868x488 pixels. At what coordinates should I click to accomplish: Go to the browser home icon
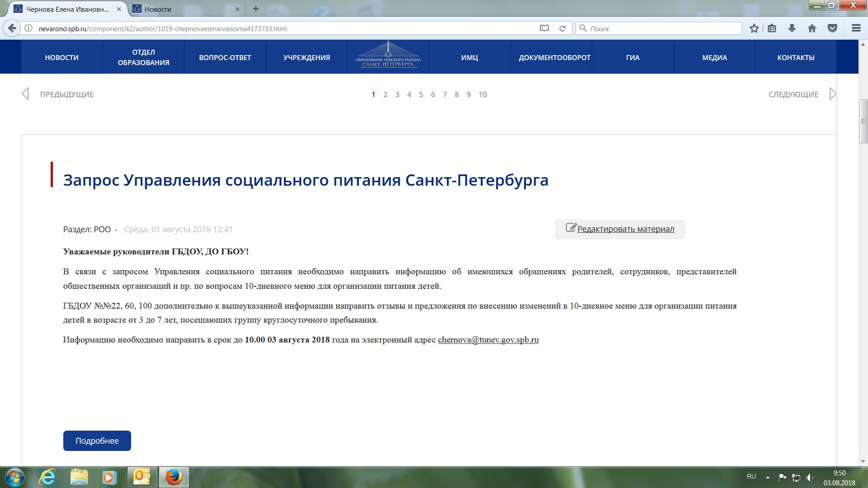[x=812, y=28]
